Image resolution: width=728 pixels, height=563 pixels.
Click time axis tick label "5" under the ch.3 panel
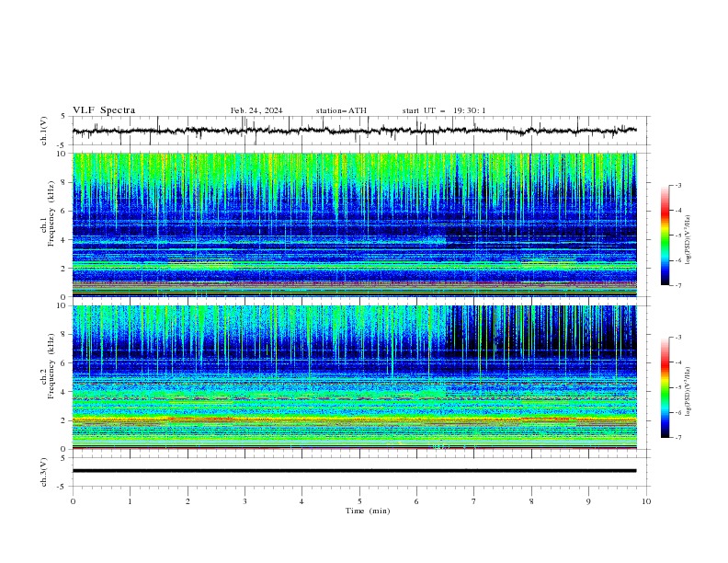tap(359, 501)
